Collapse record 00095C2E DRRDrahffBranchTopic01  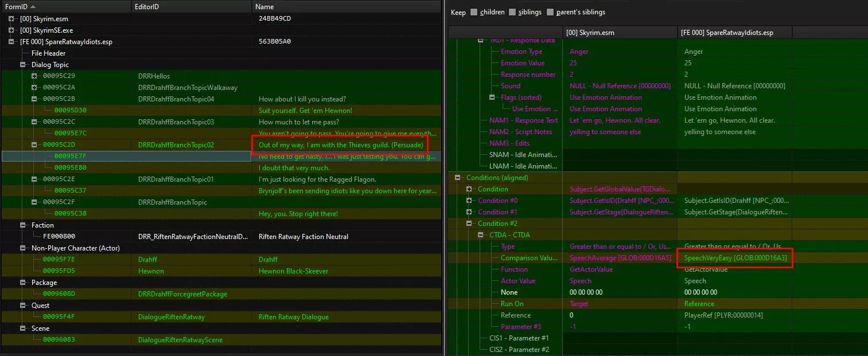tap(34, 179)
